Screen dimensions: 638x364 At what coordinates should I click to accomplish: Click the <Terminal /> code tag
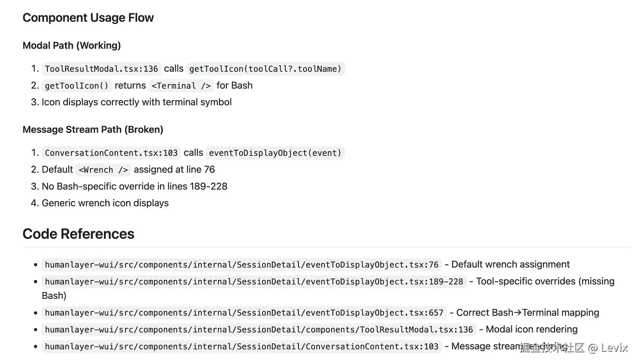(x=181, y=85)
